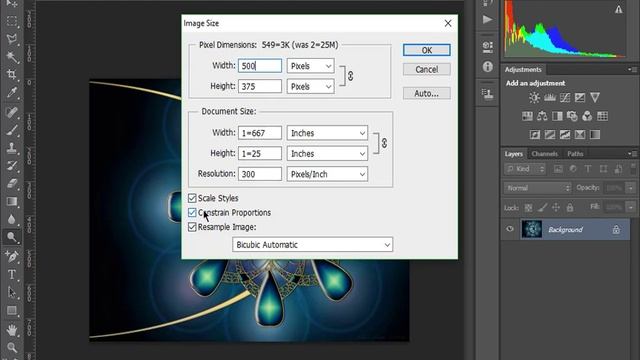Add a Curves adjustment
Image resolution: width=640 pixels, height=360 pixels.
[x=565, y=98]
